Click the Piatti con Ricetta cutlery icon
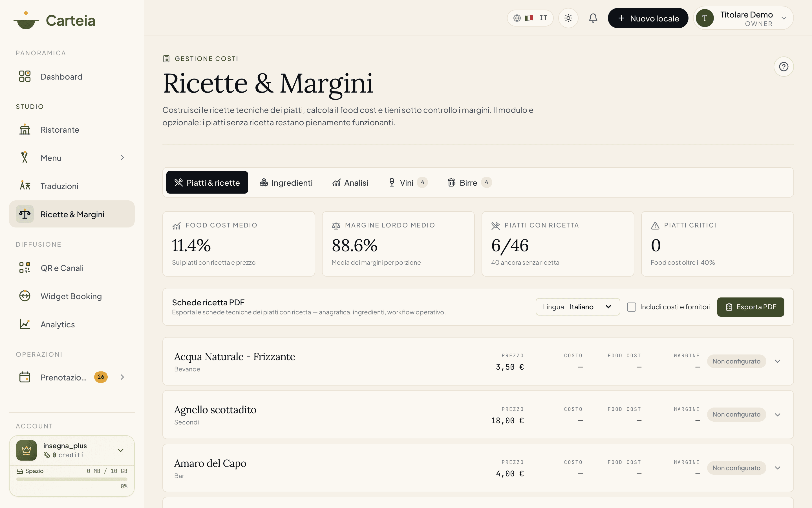Screen dimensions: 812x508 point(496,226)
